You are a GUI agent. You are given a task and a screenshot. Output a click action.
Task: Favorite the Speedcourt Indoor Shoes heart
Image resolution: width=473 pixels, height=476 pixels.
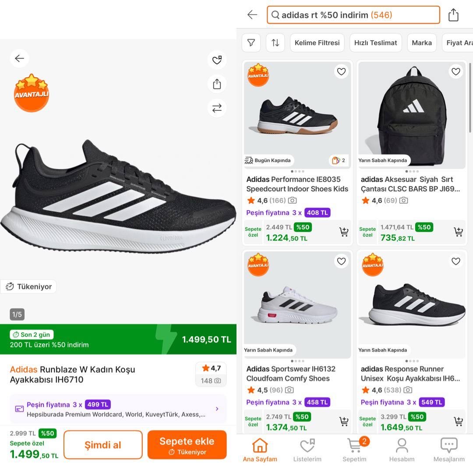pos(341,71)
